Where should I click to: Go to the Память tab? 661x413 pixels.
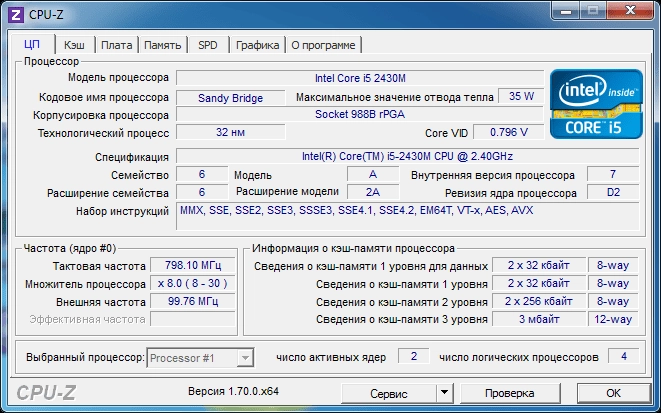coord(163,45)
